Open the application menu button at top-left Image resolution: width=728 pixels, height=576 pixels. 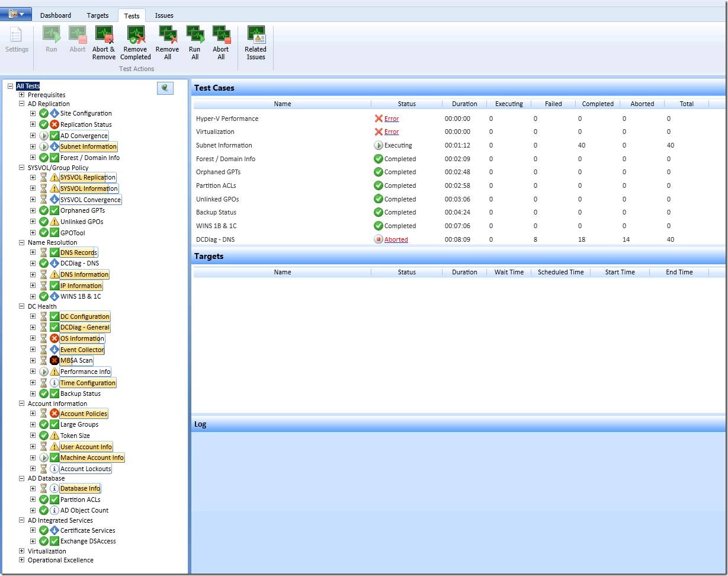pyautogui.click(x=17, y=14)
